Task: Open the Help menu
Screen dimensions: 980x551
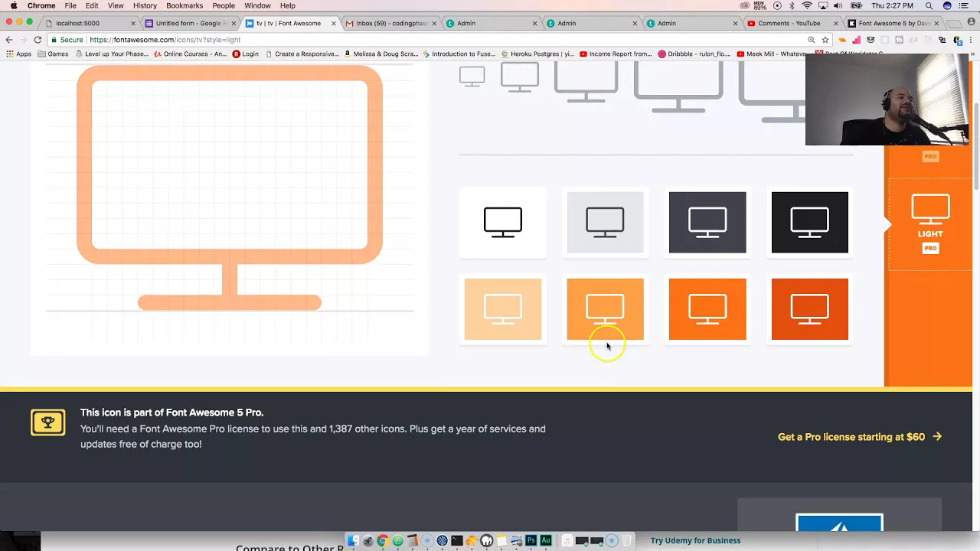Action: tap(288, 5)
